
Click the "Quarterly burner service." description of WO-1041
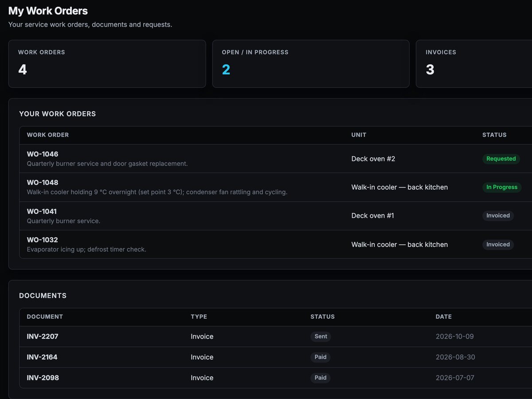click(x=63, y=221)
